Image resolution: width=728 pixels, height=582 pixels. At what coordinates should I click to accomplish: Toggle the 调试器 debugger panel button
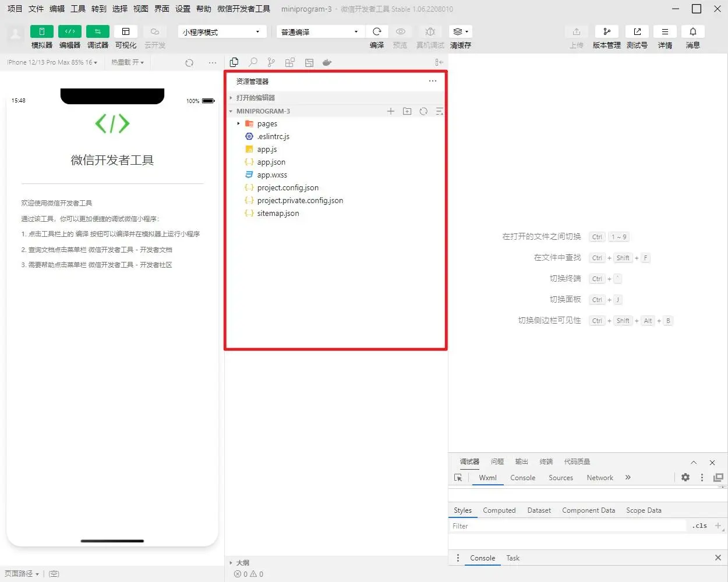pos(97,32)
